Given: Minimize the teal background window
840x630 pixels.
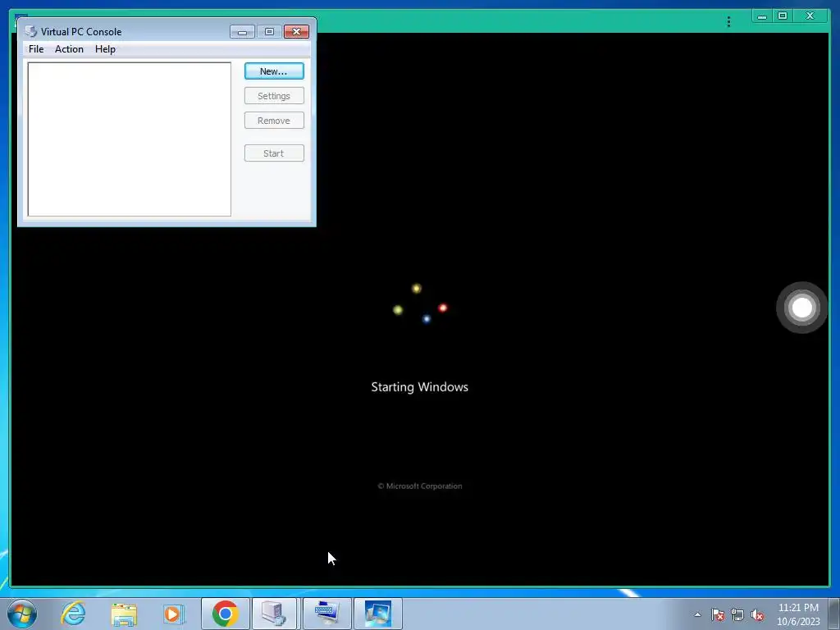Looking at the screenshot, I should (x=762, y=16).
